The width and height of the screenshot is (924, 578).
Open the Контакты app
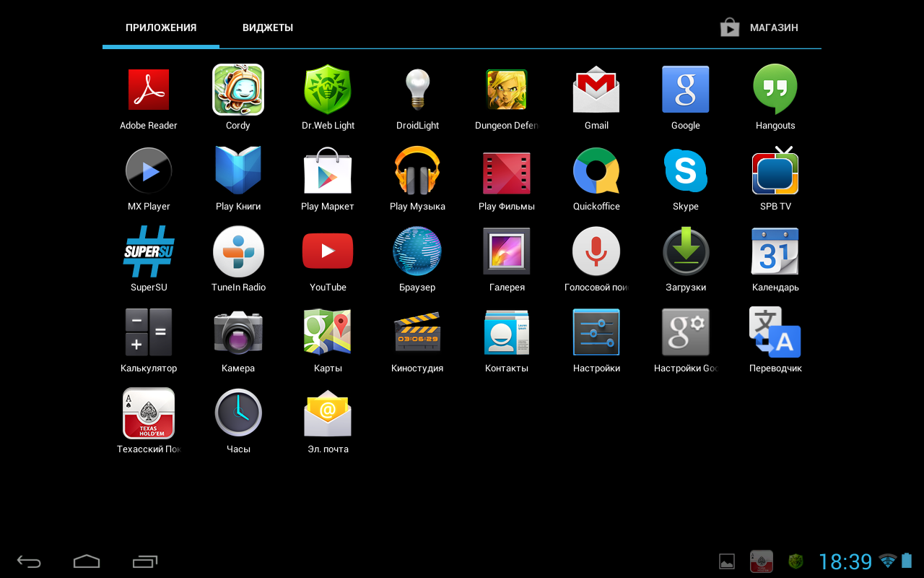507,332
